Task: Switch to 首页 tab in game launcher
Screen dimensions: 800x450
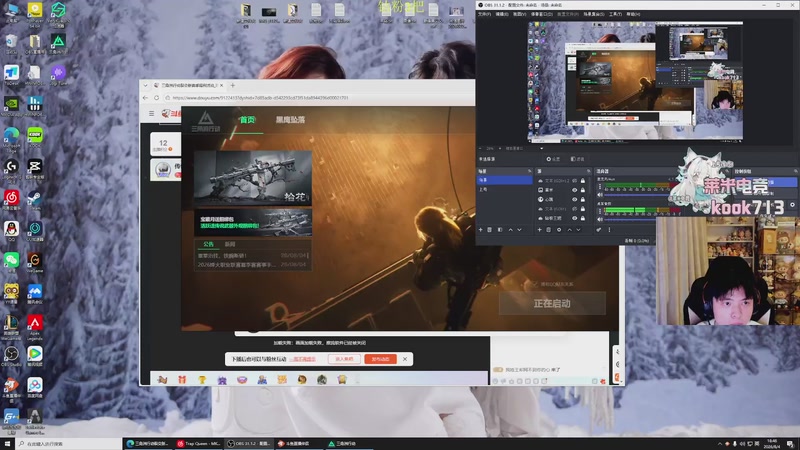Action: (x=247, y=120)
